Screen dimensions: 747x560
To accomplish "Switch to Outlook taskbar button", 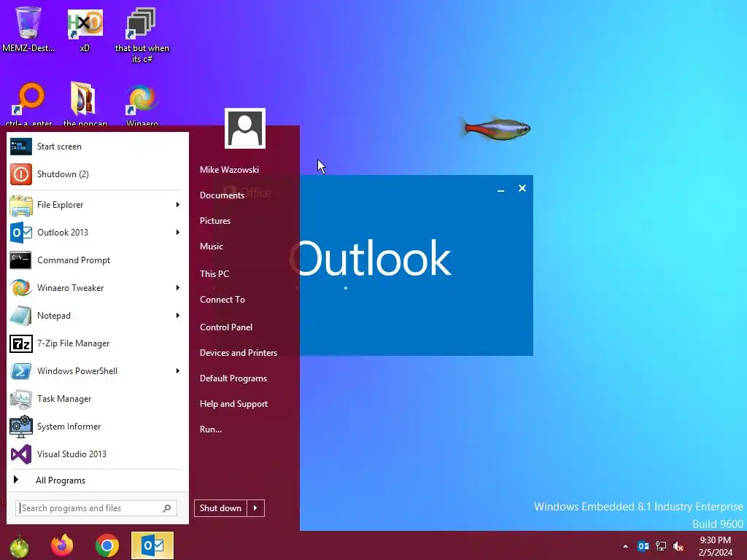I will click(152, 545).
